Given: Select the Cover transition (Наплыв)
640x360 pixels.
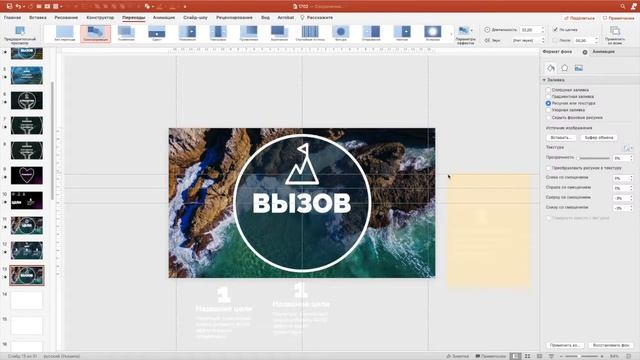Looking at the screenshot, I should pyautogui.click(x=402, y=33).
